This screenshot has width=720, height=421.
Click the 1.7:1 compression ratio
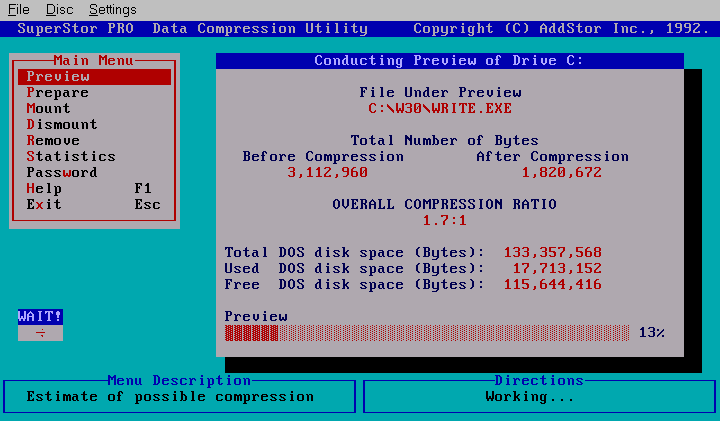[x=444, y=221]
